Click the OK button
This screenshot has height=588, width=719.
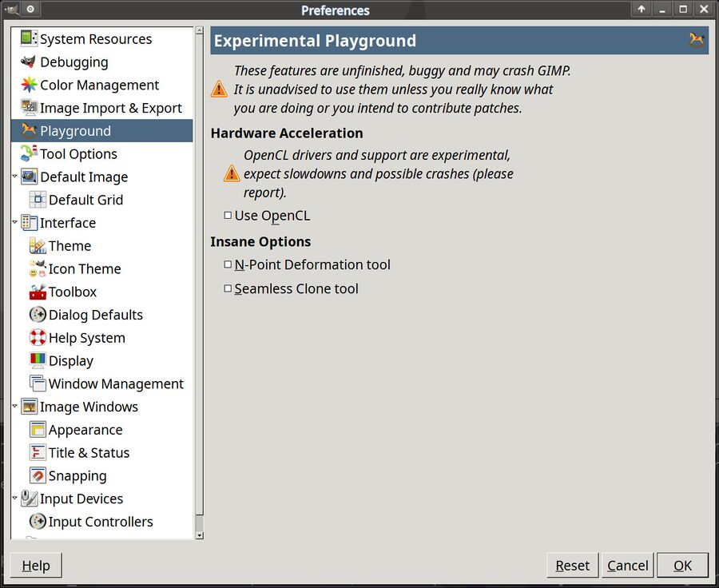tap(682, 566)
